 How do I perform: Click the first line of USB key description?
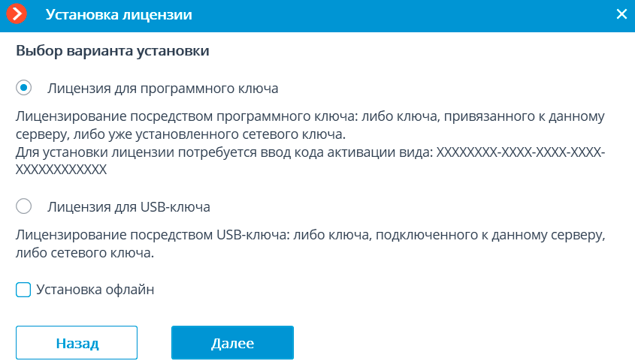pos(310,236)
